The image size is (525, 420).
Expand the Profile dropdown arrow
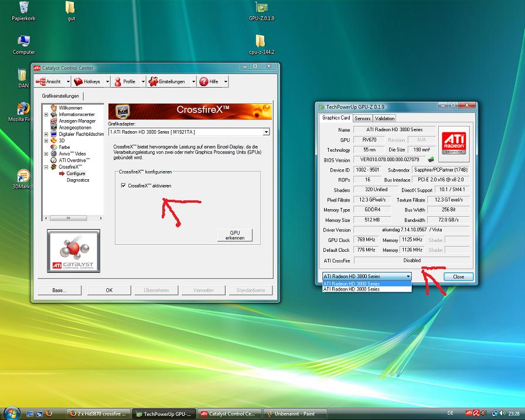143,81
